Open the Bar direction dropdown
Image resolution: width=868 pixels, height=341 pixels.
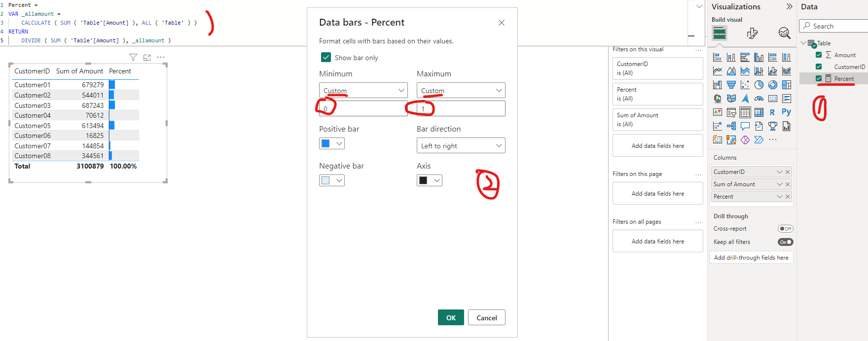pos(461,145)
